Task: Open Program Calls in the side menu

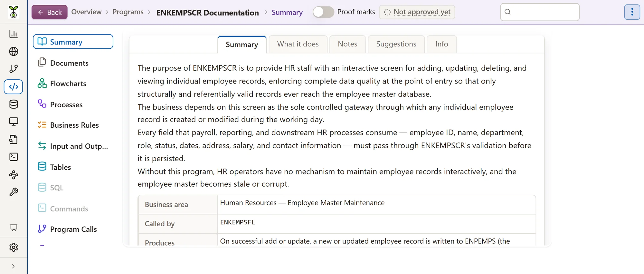Action: coord(73,229)
